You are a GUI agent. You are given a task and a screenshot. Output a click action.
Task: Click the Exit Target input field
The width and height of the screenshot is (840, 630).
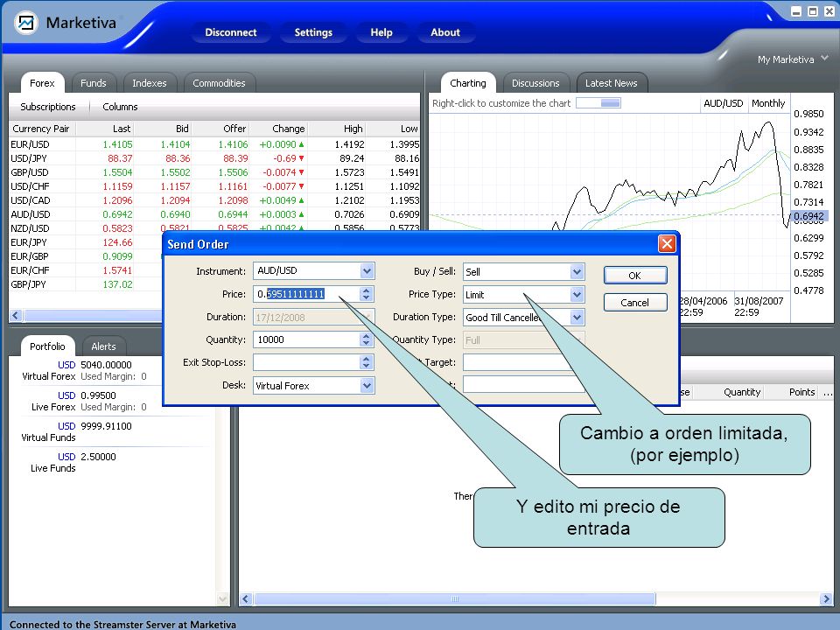517,362
